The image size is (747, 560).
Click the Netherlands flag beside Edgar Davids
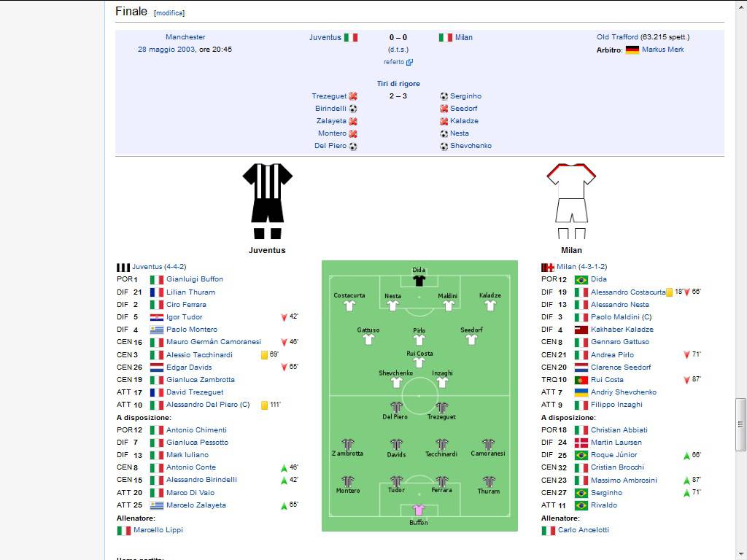[x=157, y=367]
